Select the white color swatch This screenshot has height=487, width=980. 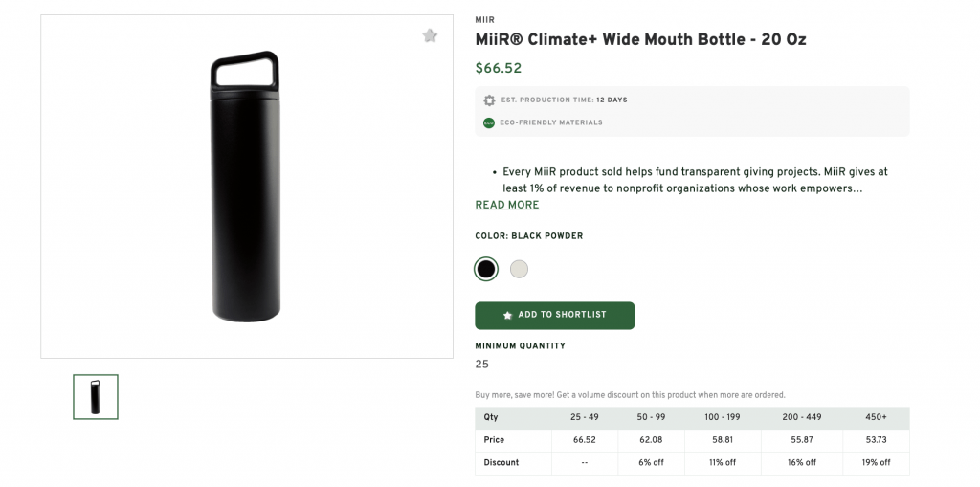coord(519,269)
